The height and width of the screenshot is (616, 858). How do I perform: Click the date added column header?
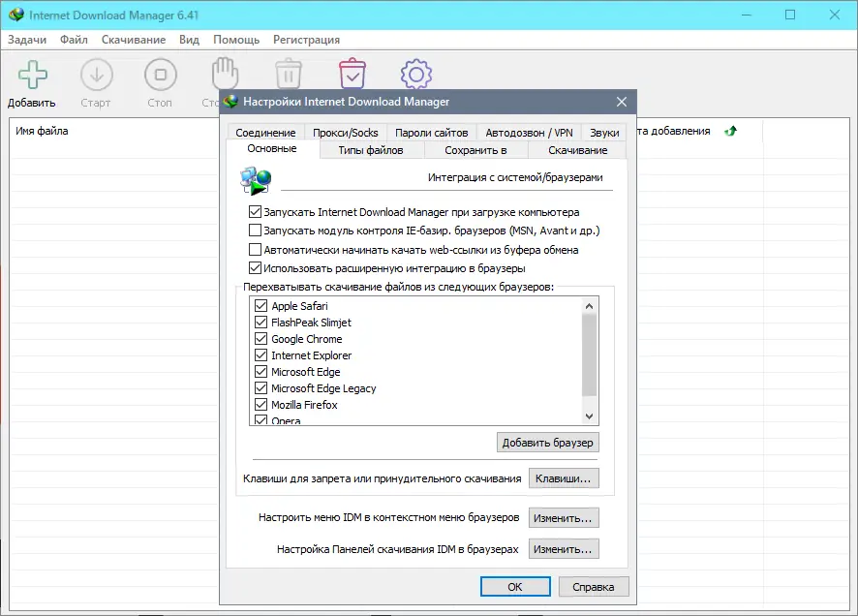[673, 131]
